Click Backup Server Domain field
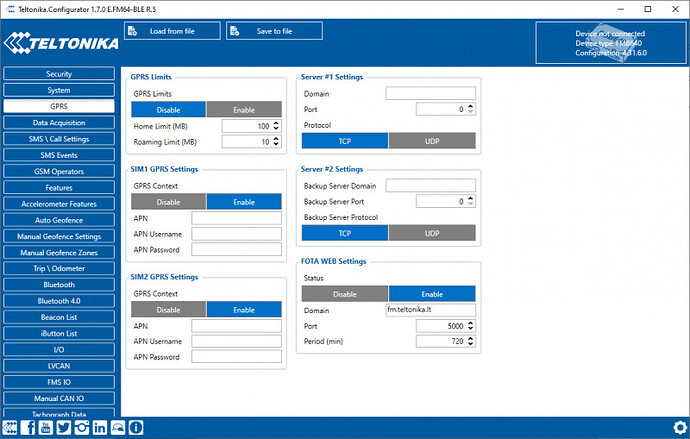Viewport: 690px width, 439px height. [431, 186]
